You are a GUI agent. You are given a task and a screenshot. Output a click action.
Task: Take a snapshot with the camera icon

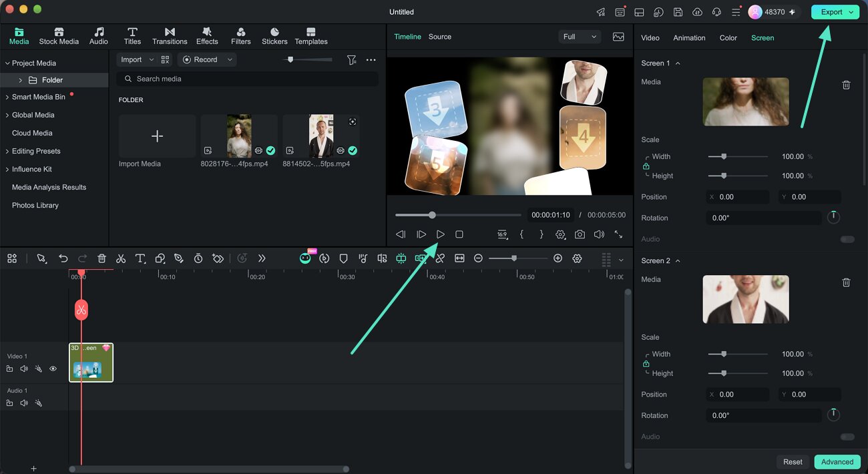pos(580,234)
